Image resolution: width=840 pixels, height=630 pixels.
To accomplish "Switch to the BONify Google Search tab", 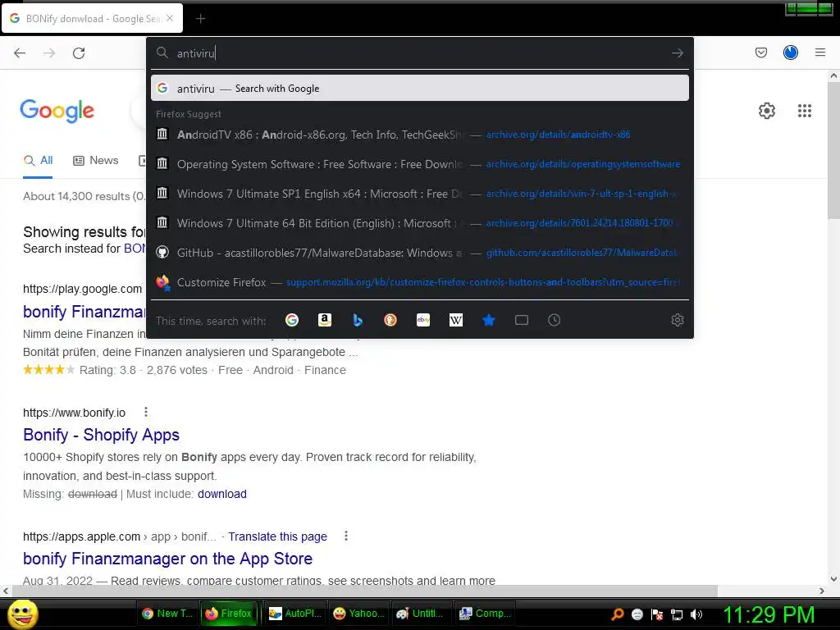I will tap(92, 18).
